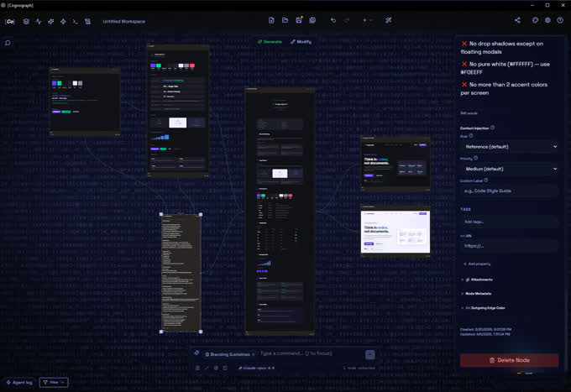Open the terminal prompt icon in toolbar
Image resolution: width=571 pixels, height=392 pixels.
tap(75, 22)
